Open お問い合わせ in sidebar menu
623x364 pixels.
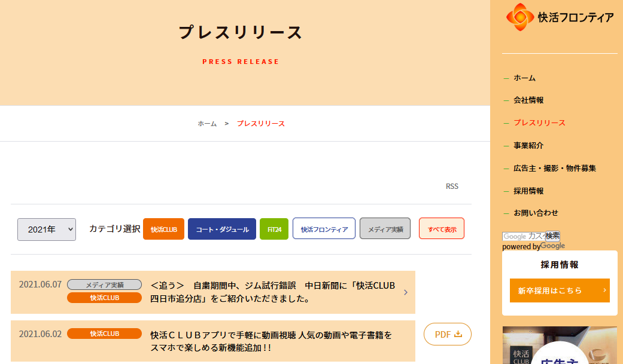tap(536, 213)
